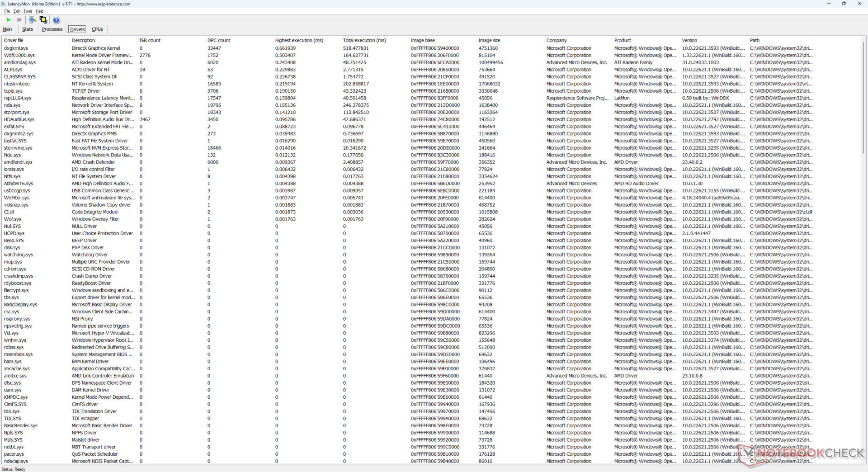Viewport: 868px width, 472px height.
Task: Click total execution value 246.378375
Action: [x=356, y=105]
